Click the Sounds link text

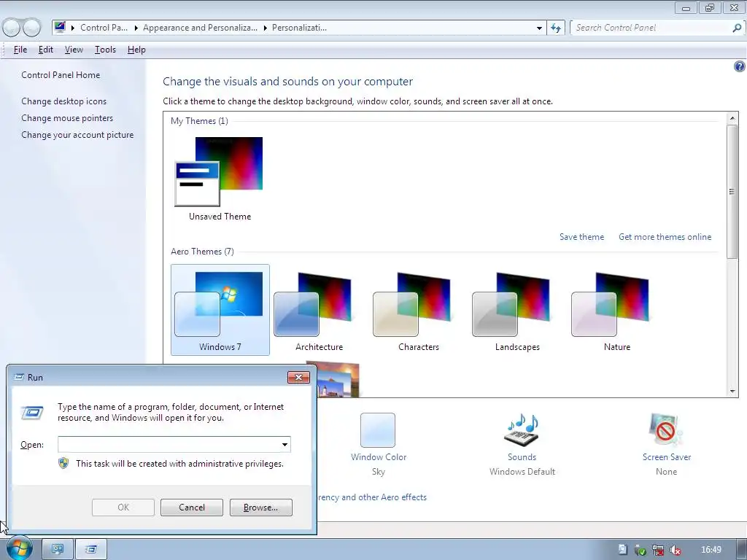(x=522, y=456)
